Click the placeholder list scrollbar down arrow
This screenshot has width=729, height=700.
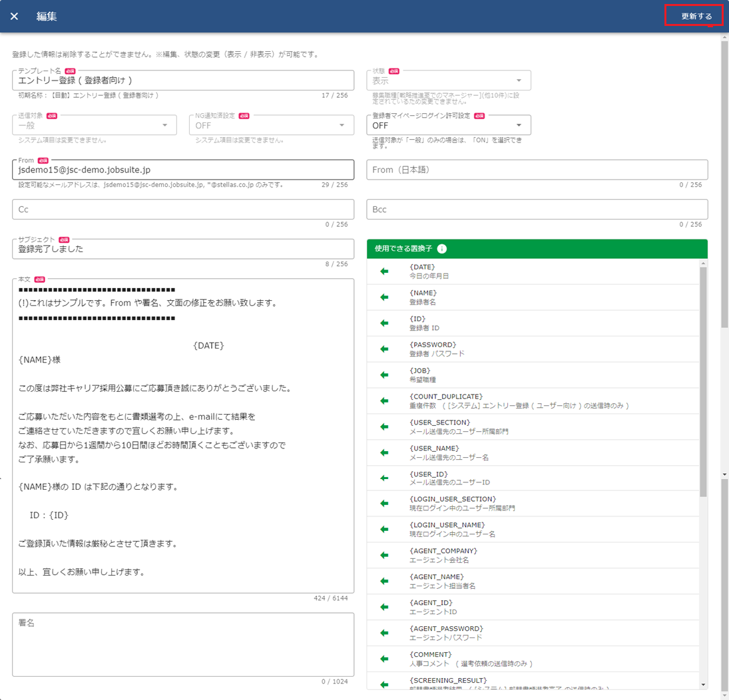(704, 685)
